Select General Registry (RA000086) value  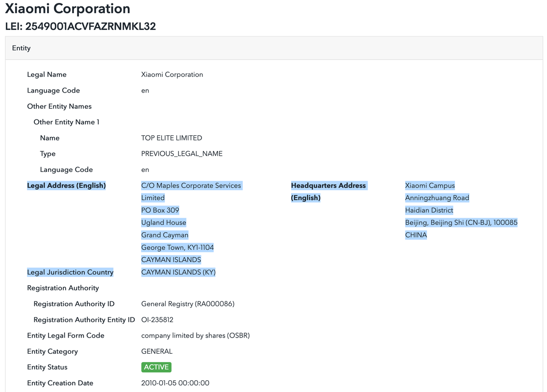188,304
